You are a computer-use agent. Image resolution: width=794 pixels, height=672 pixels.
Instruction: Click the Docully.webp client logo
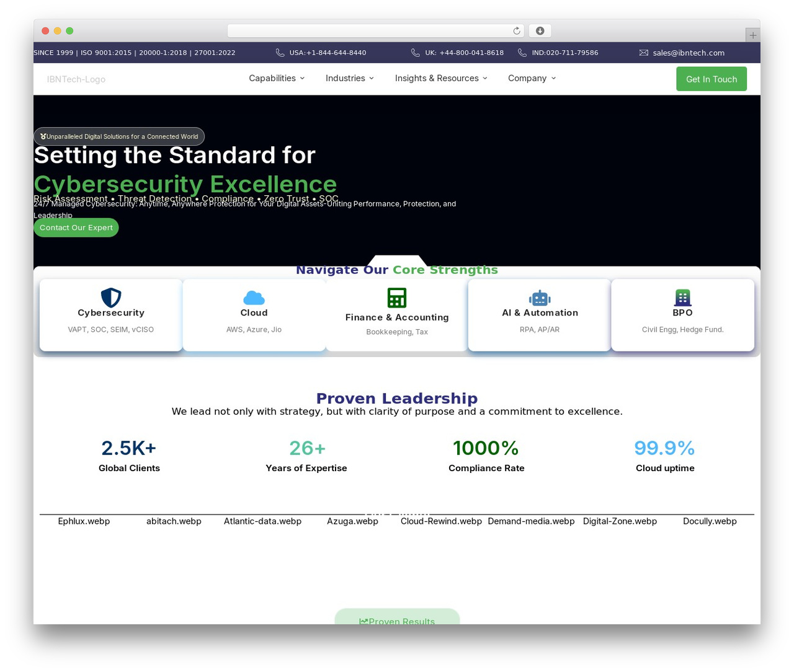click(x=710, y=521)
